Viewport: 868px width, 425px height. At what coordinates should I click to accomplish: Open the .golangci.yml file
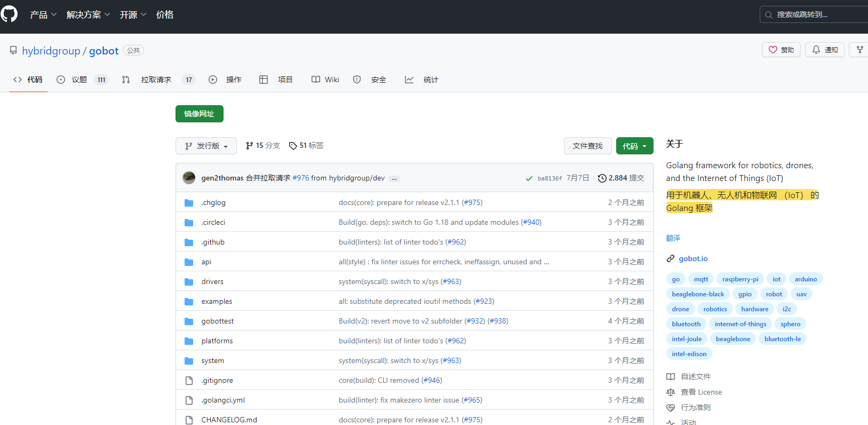pos(223,400)
